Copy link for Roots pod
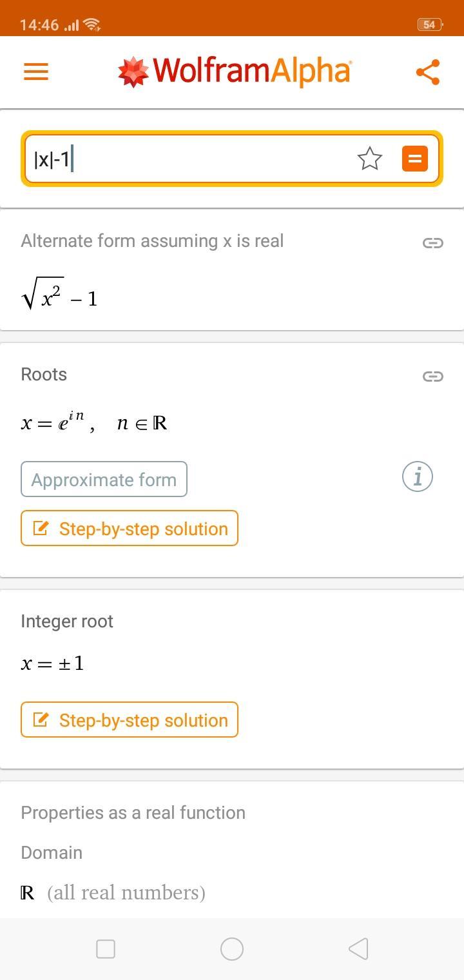Screen dimensions: 464x980 (x=432, y=376)
